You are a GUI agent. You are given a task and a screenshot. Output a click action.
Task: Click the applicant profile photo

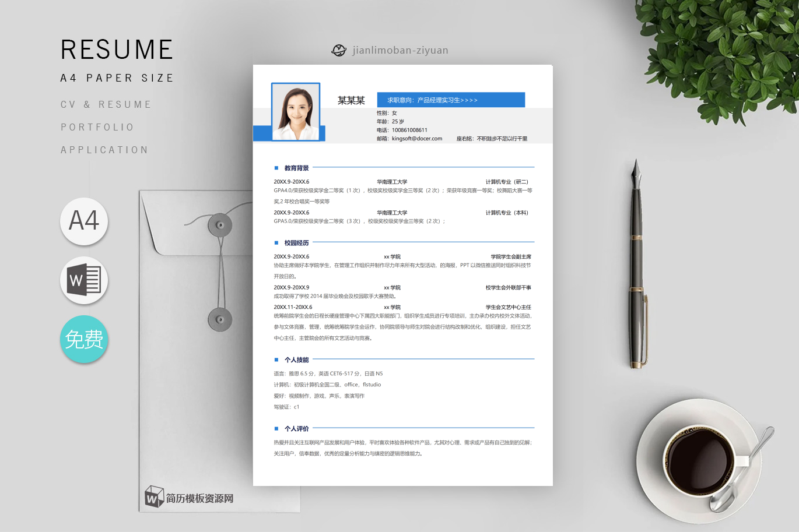click(296, 112)
